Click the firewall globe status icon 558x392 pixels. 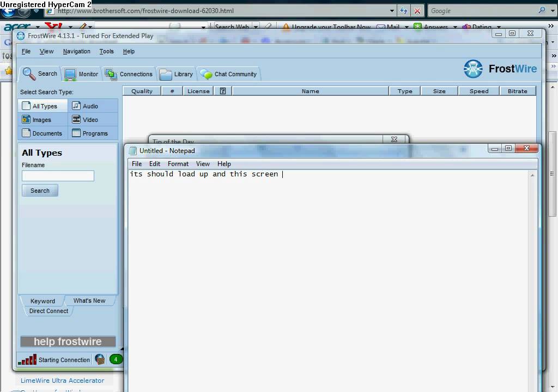point(100,360)
